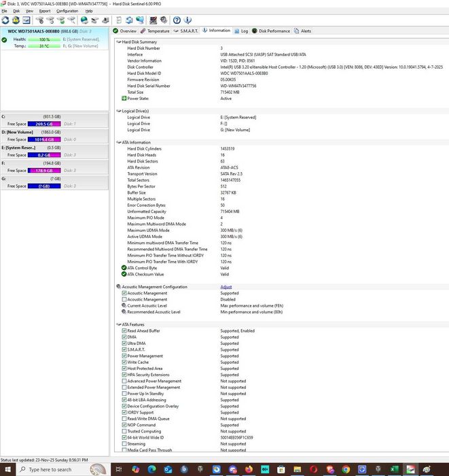
Task: Open the Configuration menu
Action: 67,11
